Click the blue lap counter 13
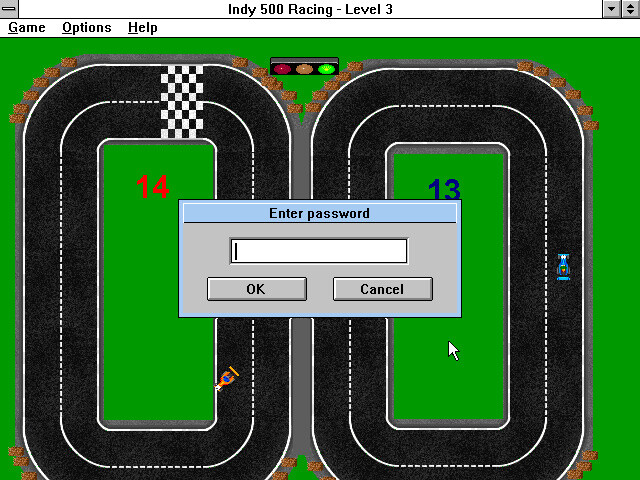Image resolution: width=640 pixels, height=480 pixels. tap(444, 189)
